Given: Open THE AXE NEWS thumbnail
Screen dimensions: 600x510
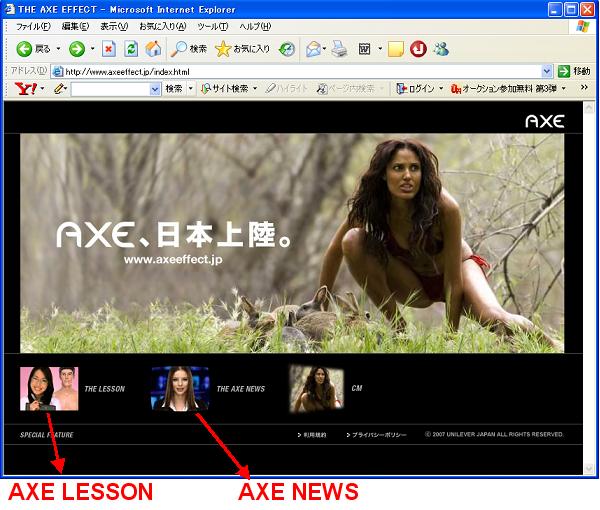Looking at the screenshot, I should click(x=180, y=388).
